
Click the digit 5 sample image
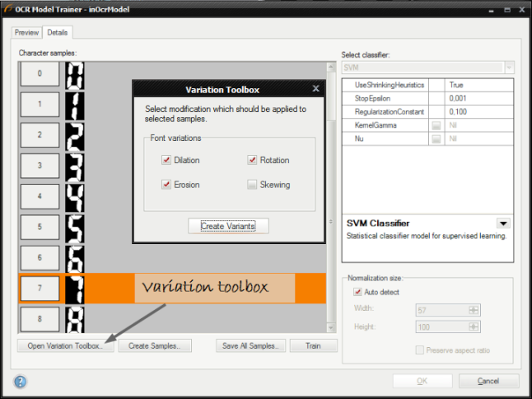coord(76,226)
